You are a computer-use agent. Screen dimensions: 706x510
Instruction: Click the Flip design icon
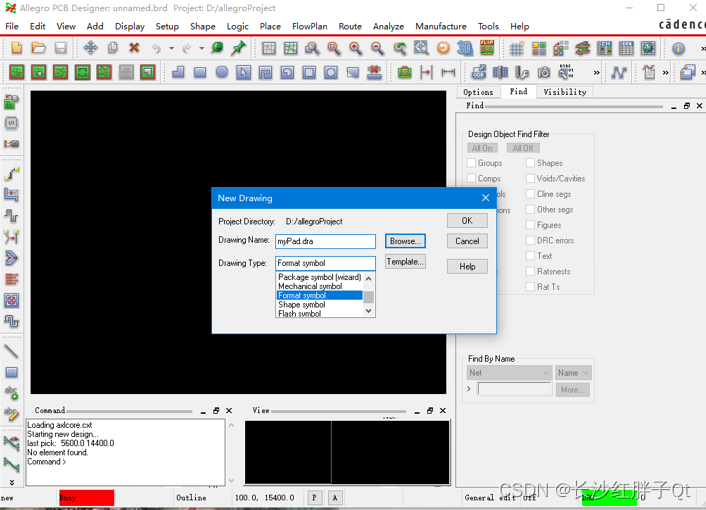(487, 48)
